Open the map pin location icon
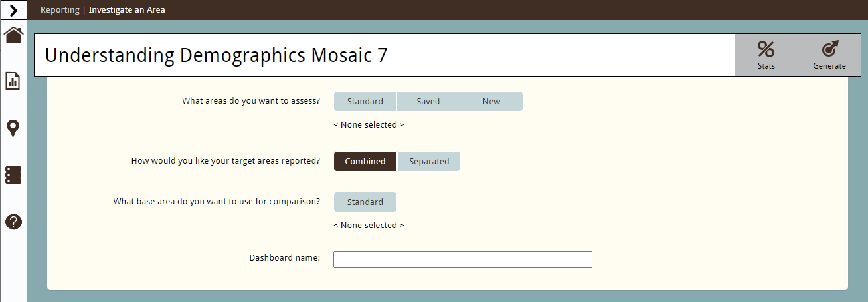Image resolution: width=868 pixels, height=302 pixels. [13, 128]
